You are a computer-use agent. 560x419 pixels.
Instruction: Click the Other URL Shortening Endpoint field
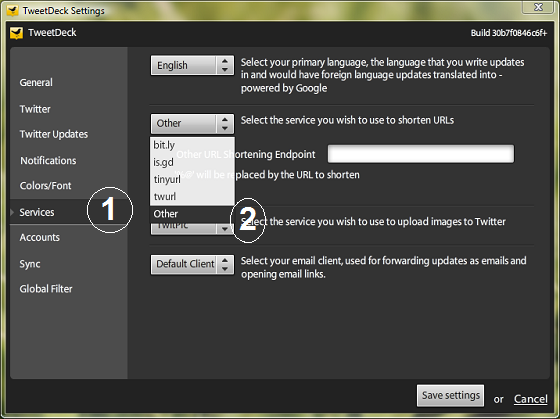[x=421, y=154]
